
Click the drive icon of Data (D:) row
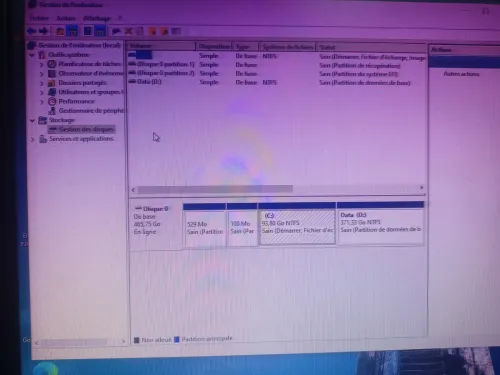pos(132,81)
